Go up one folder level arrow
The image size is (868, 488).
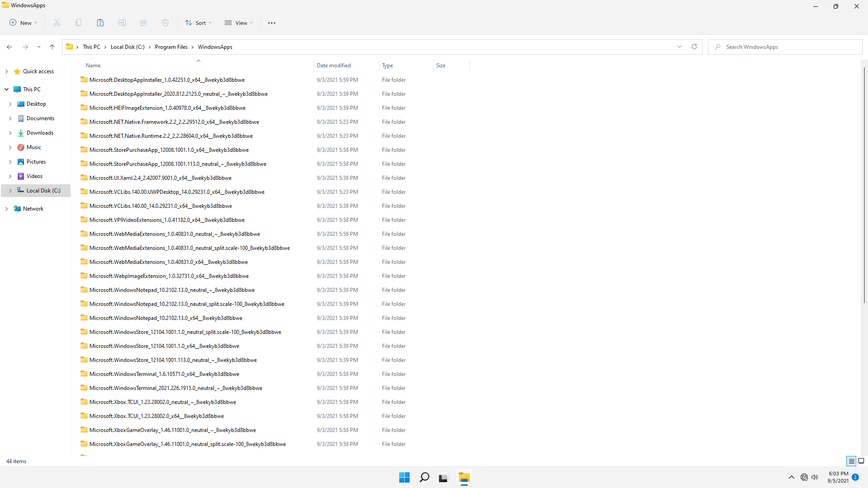pyautogui.click(x=52, y=47)
